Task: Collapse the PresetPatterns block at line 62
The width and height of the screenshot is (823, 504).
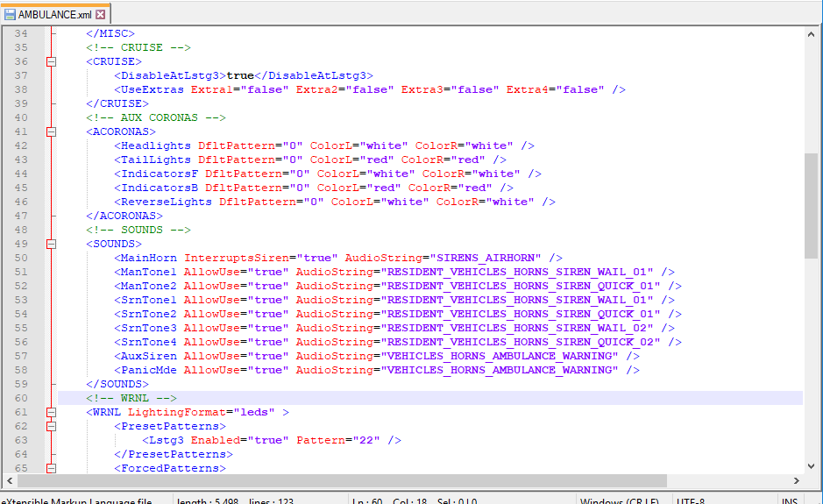Action: pyautogui.click(x=51, y=426)
